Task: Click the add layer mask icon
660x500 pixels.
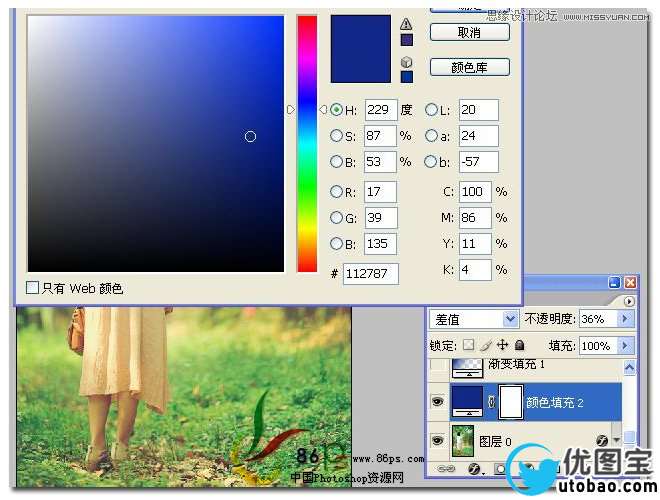Action: pyautogui.click(x=500, y=468)
